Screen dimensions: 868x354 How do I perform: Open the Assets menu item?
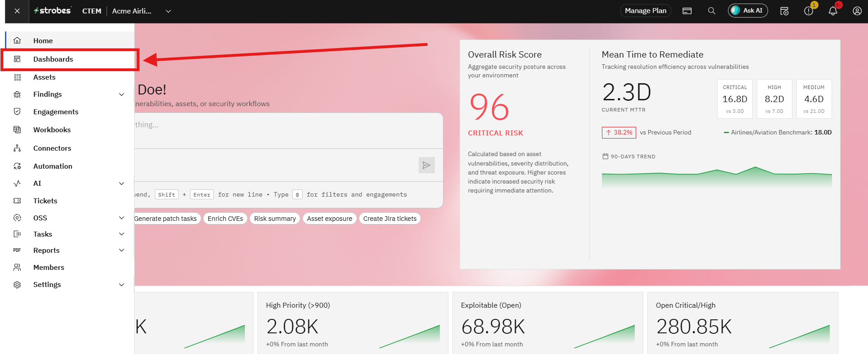(x=44, y=77)
